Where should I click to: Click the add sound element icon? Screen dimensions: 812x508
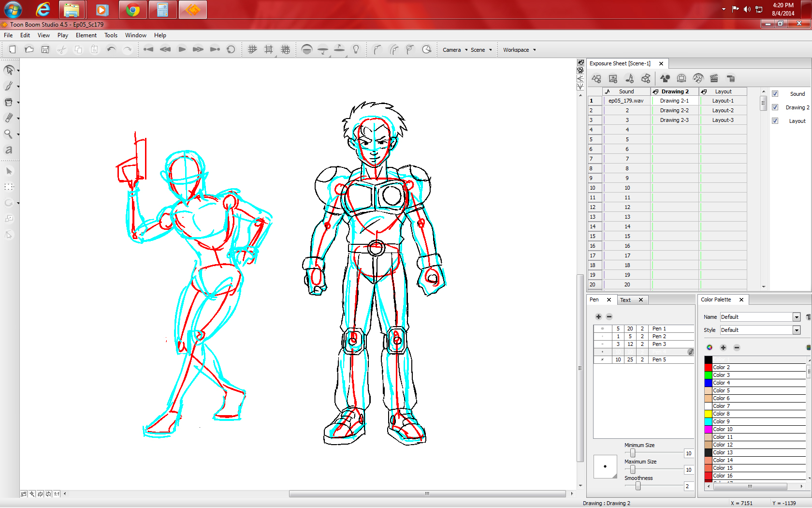click(x=629, y=78)
